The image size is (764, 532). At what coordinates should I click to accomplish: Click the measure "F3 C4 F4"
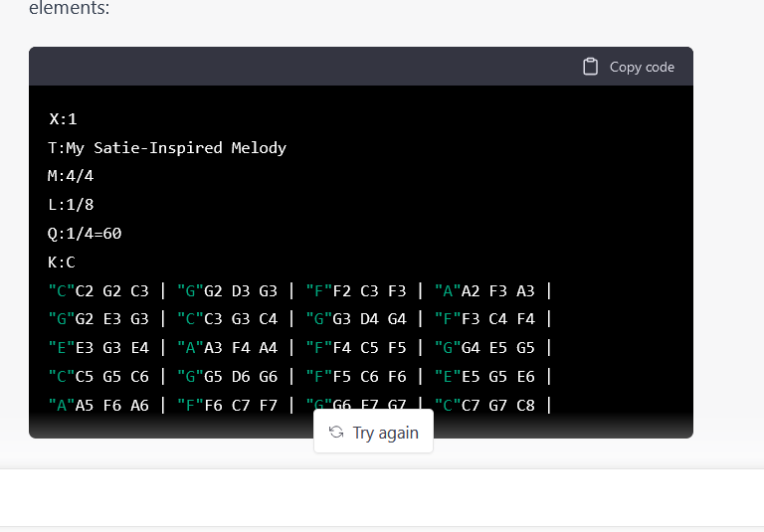(x=498, y=319)
